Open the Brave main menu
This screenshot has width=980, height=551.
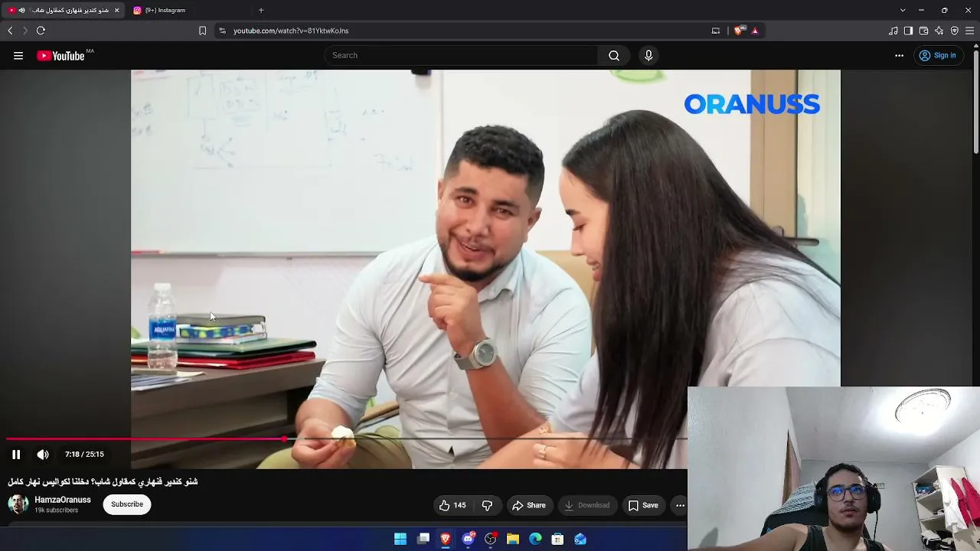pyautogui.click(x=970, y=31)
